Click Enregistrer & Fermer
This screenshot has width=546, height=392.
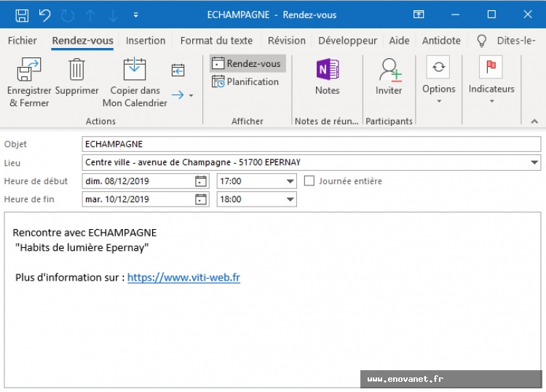pyautogui.click(x=29, y=82)
